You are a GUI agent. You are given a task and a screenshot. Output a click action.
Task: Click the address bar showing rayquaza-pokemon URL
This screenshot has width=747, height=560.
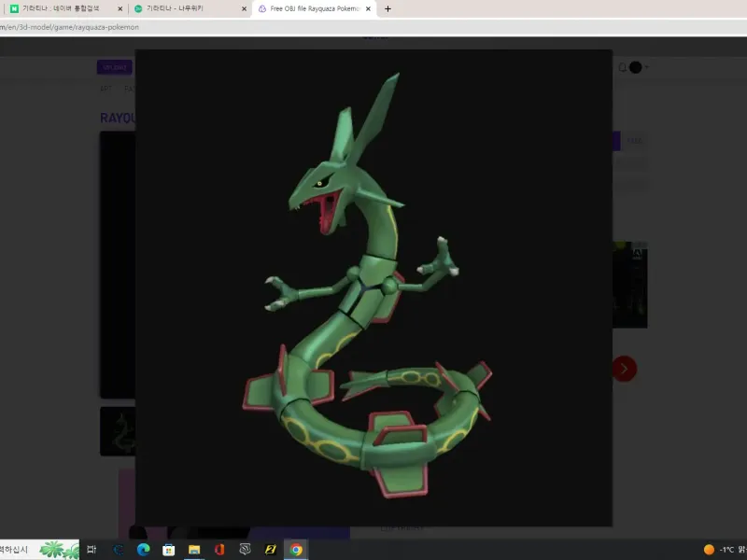tap(373, 27)
